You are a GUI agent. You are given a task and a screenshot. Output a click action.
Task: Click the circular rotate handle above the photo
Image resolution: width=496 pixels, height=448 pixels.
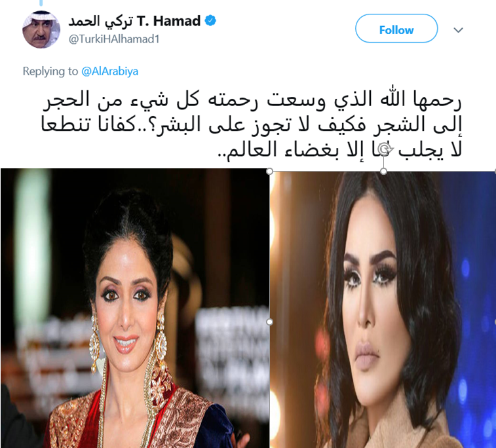[x=384, y=149]
